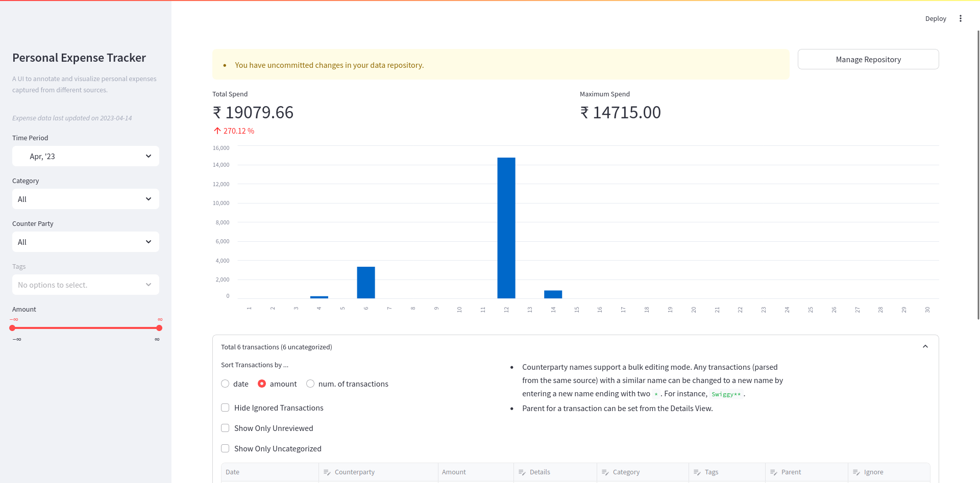Screen dimensions: 980x483
Task: Click the Ignore column edit icon
Action: [x=856, y=472]
